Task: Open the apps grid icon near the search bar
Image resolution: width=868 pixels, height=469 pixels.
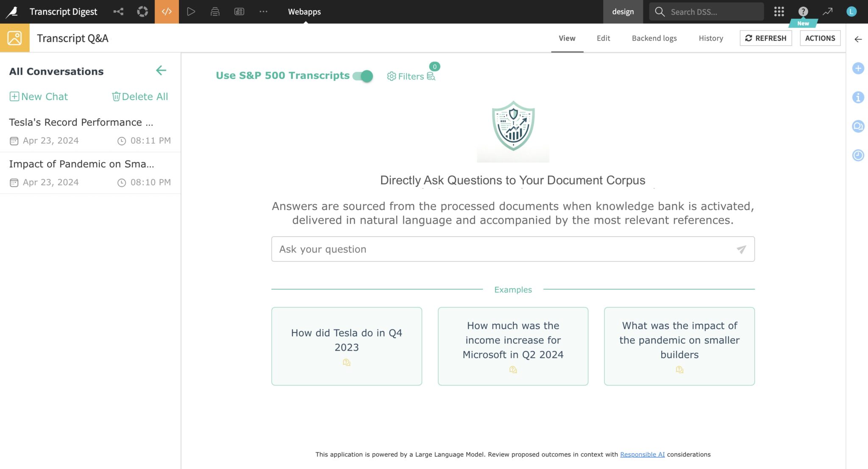Action: pyautogui.click(x=779, y=11)
